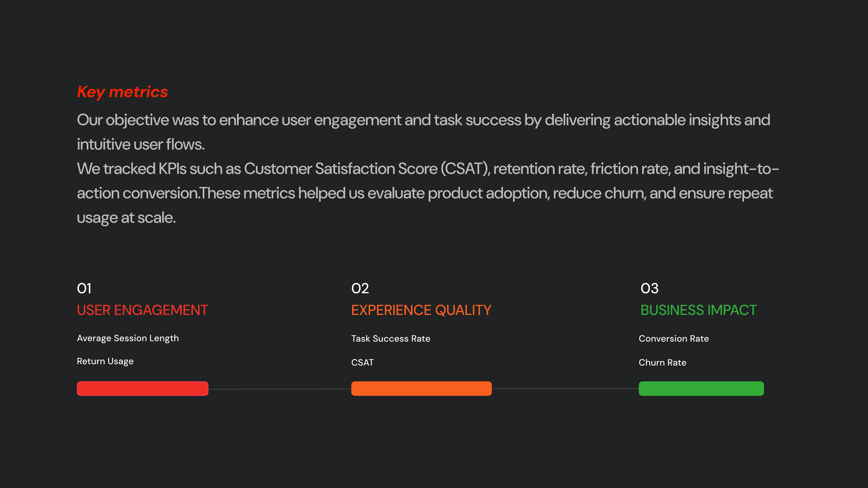Viewport: 868px width, 488px height.
Task: Click the BUSINESS IMPACT title
Action: (698, 310)
